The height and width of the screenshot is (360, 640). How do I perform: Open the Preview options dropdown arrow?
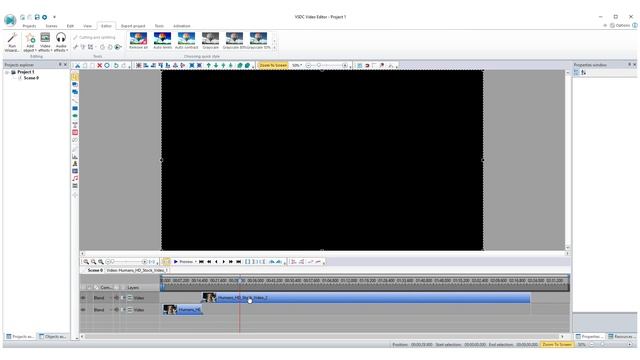coord(196,262)
